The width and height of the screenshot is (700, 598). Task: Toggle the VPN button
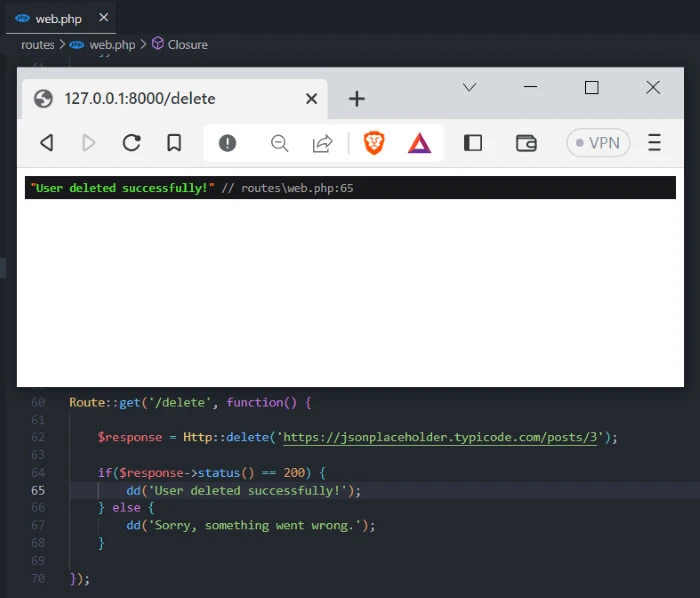tap(598, 143)
